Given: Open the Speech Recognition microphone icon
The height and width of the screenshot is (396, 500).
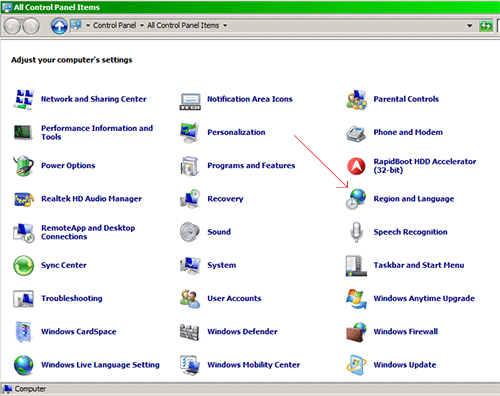Looking at the screenshot, I should click(x=356, y=232).
